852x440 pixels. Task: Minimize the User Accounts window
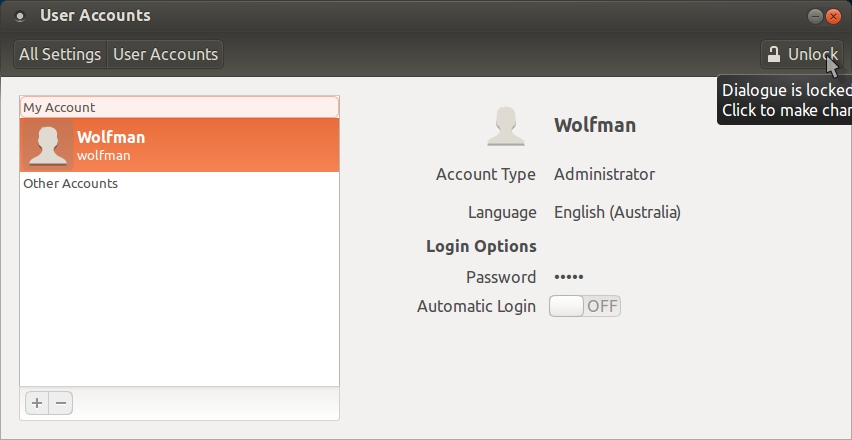817,16
